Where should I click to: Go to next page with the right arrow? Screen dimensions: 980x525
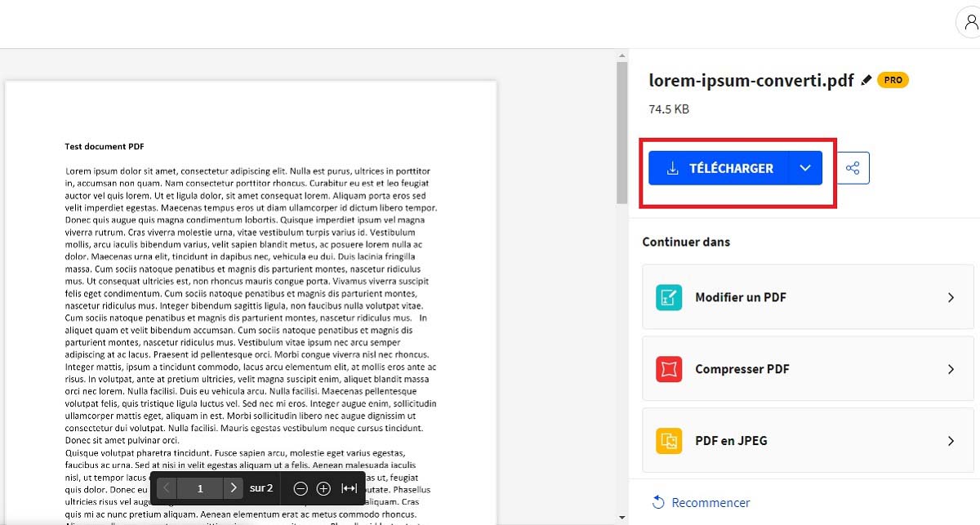tap(234, 488)
